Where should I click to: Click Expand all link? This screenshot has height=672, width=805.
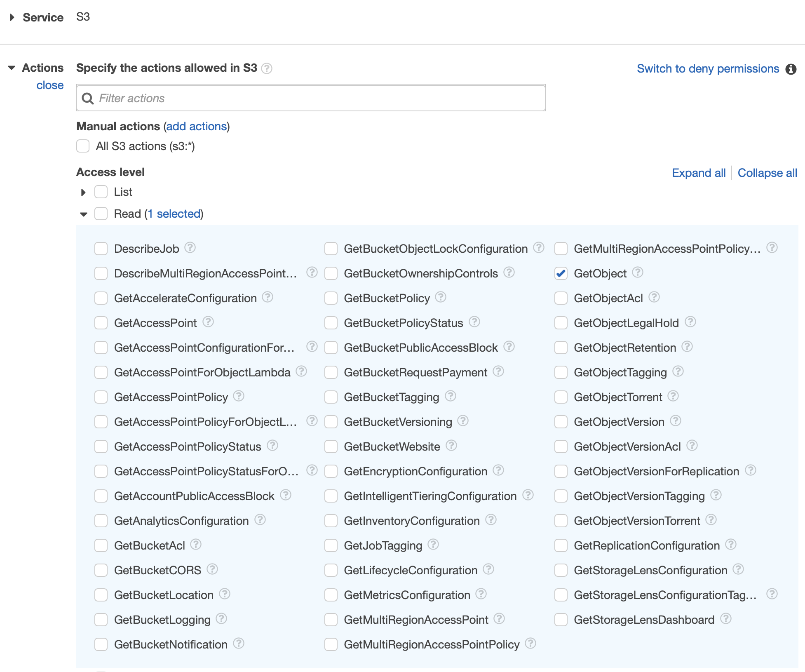coord(698,173)
